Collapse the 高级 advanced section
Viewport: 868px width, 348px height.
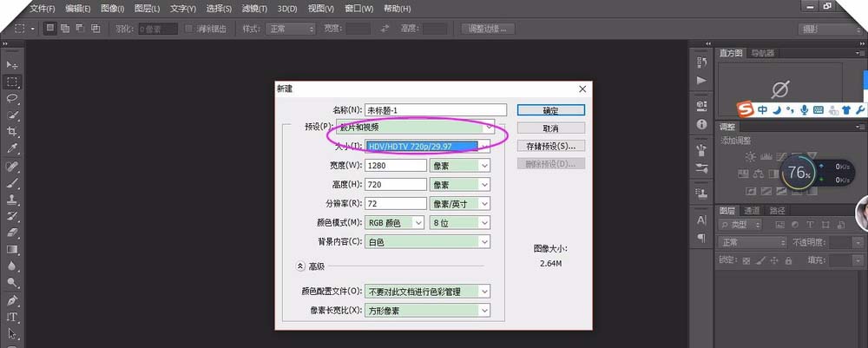(300, 266)
